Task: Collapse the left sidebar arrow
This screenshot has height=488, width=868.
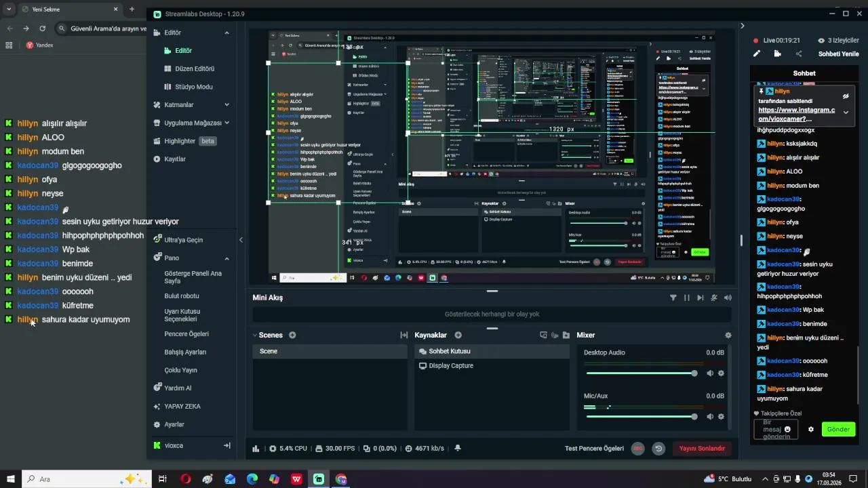Action: pos(241,239)
